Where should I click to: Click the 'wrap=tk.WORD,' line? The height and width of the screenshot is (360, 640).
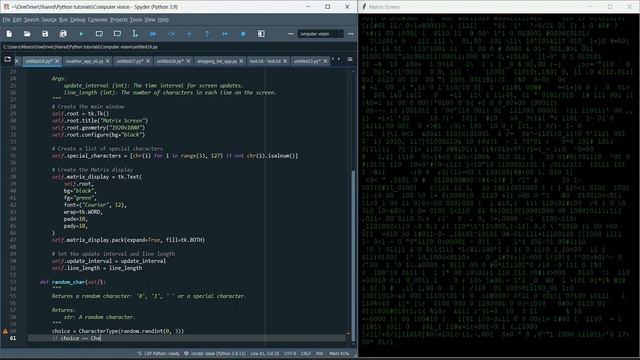(x=83, y=212)
